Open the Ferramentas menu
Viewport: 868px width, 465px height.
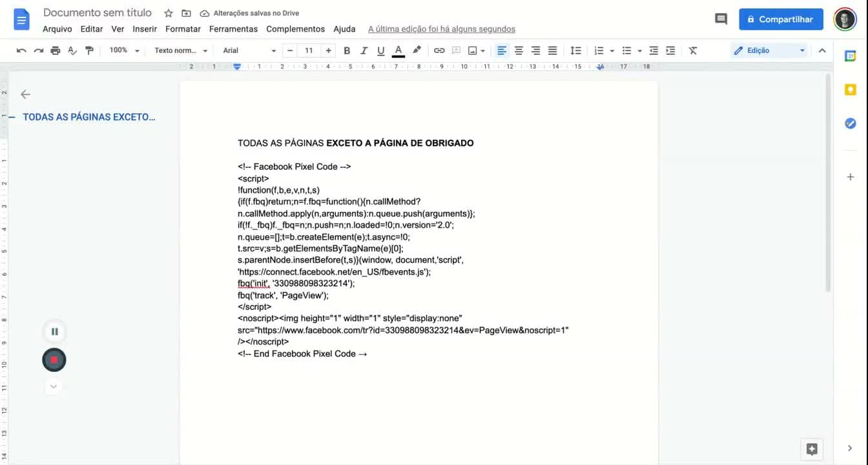point(233,29)
